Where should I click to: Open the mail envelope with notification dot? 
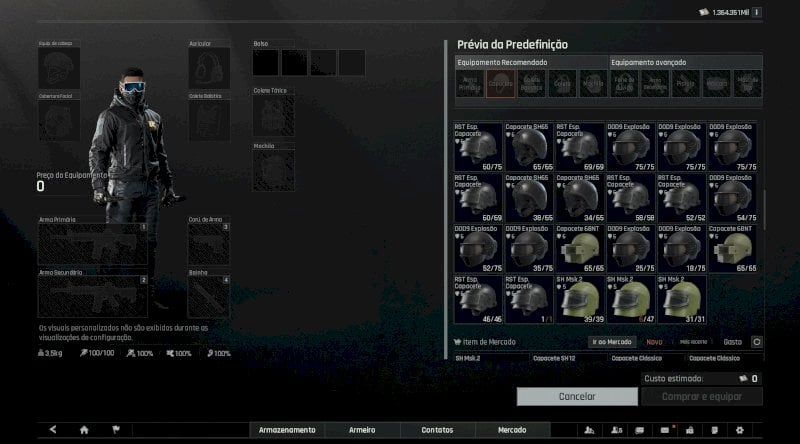click(665, 430)
